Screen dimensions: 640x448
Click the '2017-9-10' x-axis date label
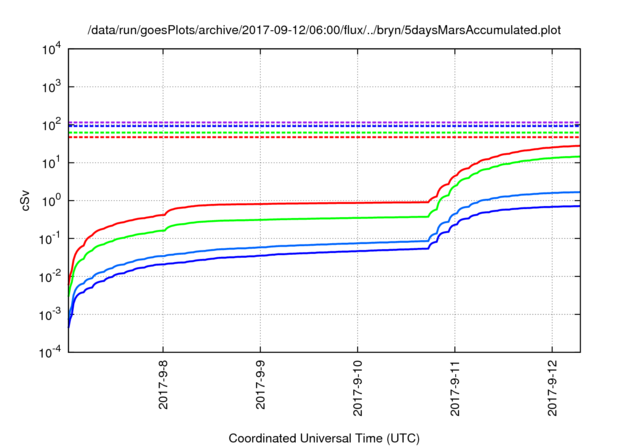[x=358, y=388]
